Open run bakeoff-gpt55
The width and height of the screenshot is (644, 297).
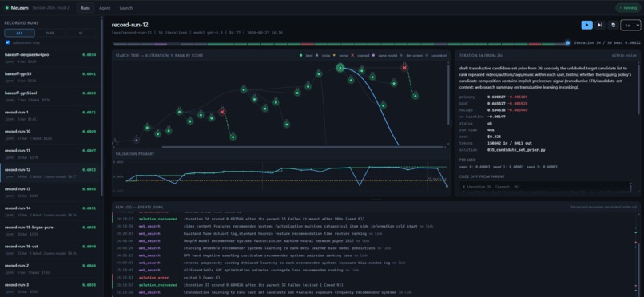(x=50, y=77)
